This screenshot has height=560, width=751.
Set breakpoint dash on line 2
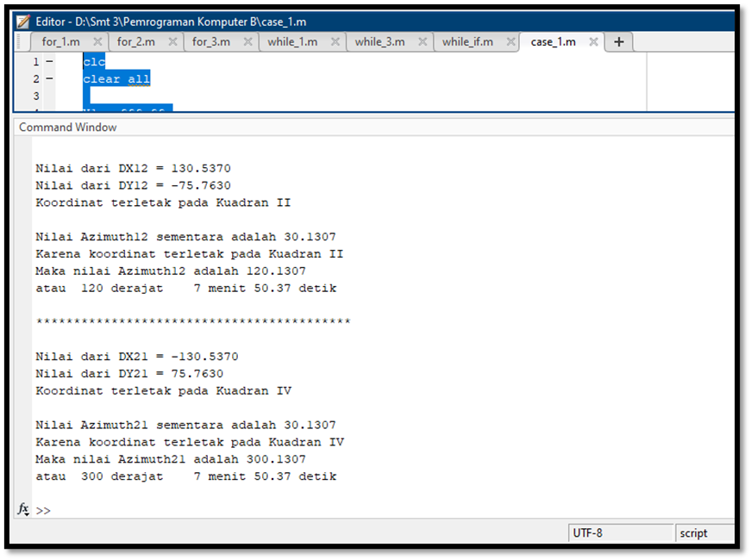49,79
